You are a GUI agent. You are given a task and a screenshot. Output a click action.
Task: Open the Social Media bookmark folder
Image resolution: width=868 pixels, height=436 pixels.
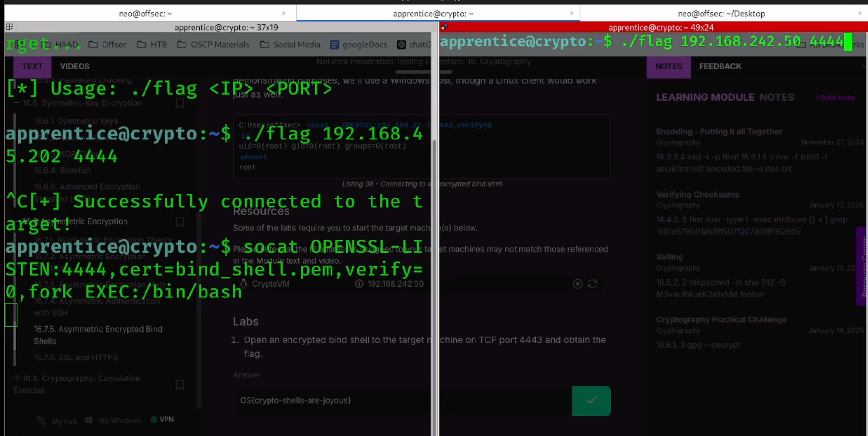pyautogui.click(x=290, y=45)
